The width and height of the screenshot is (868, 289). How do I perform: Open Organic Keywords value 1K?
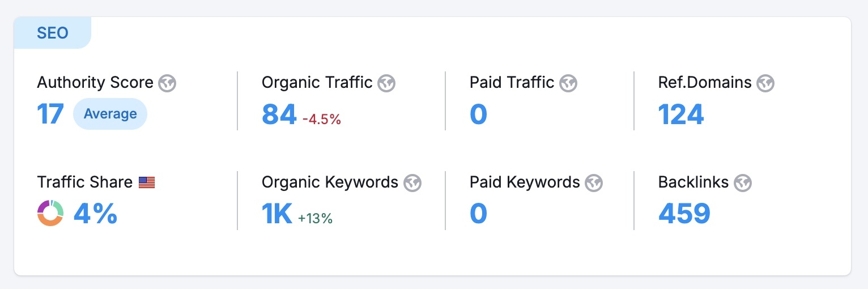[277, 213]
